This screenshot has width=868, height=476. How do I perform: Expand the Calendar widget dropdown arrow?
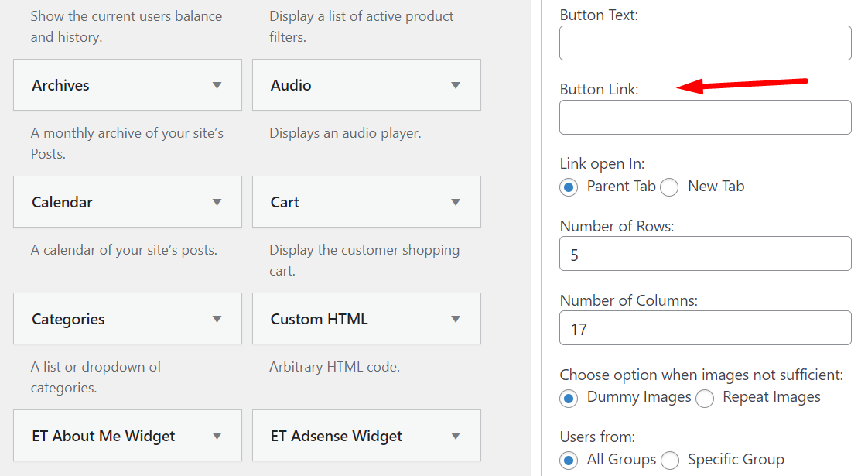[x=217, y=202]
